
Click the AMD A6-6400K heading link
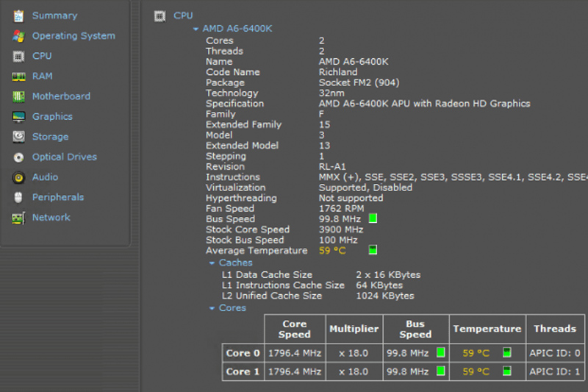coord(237,29)
